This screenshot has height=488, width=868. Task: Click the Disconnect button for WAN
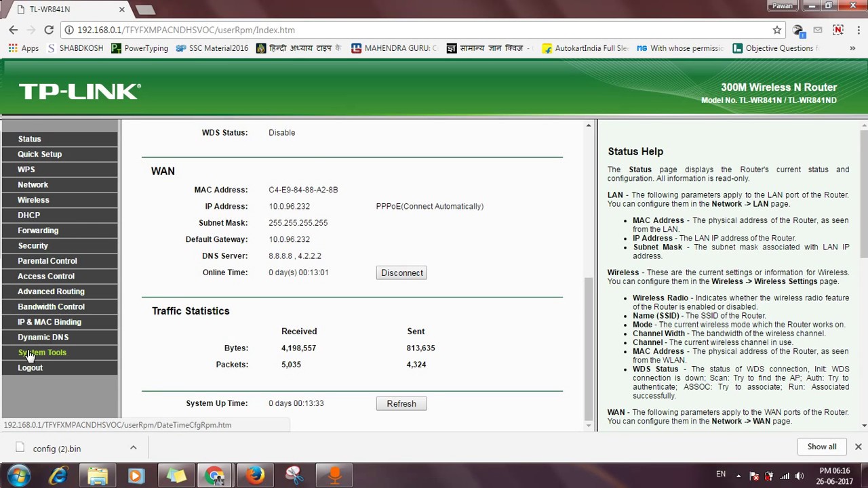pos(401,272)
